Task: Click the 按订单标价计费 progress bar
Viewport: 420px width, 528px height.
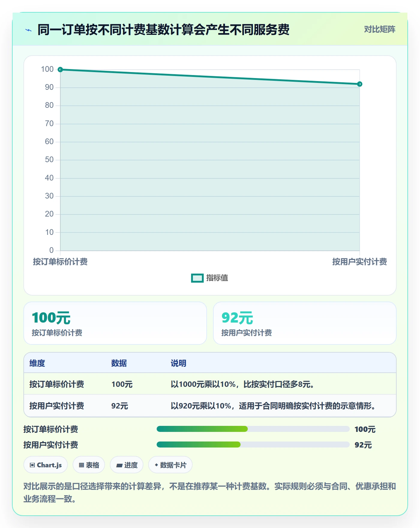Action: click(x=253, y=429)
